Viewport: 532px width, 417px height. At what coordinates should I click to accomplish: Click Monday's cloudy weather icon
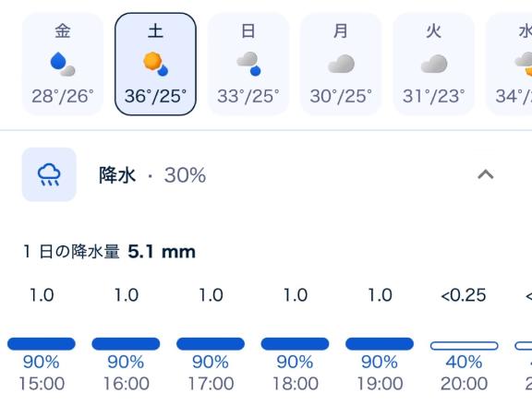point(341,64)
